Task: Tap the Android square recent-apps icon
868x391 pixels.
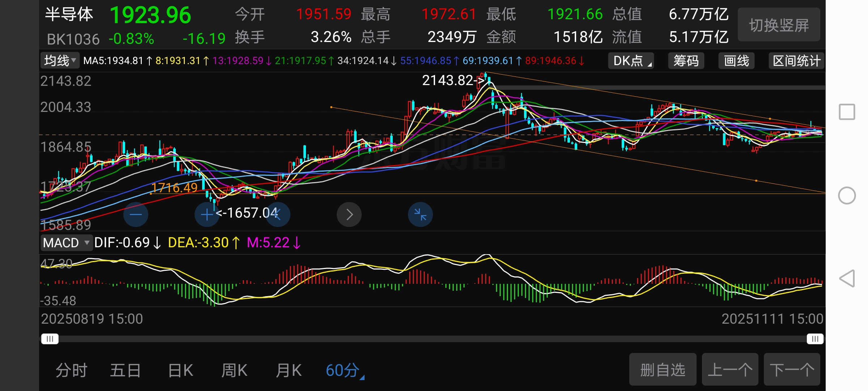Action: pyautogui.click(x=847, y=112)
